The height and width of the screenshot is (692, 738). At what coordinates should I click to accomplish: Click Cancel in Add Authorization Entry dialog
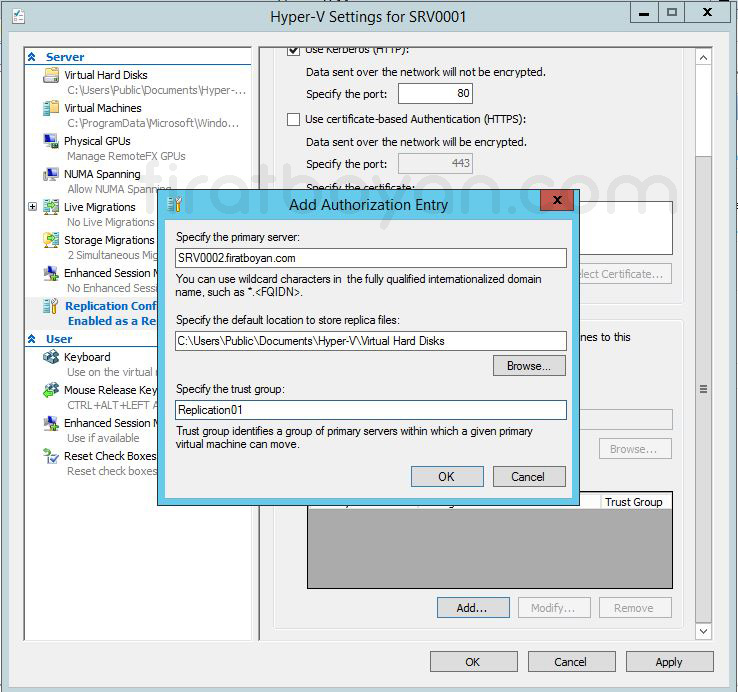coord(528,477)
